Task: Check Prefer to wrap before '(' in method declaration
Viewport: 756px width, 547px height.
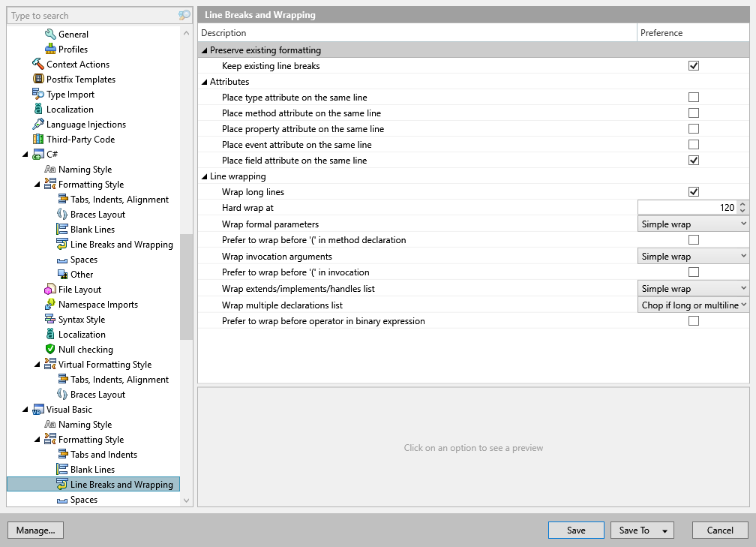Action: click(x=693, y=240)
